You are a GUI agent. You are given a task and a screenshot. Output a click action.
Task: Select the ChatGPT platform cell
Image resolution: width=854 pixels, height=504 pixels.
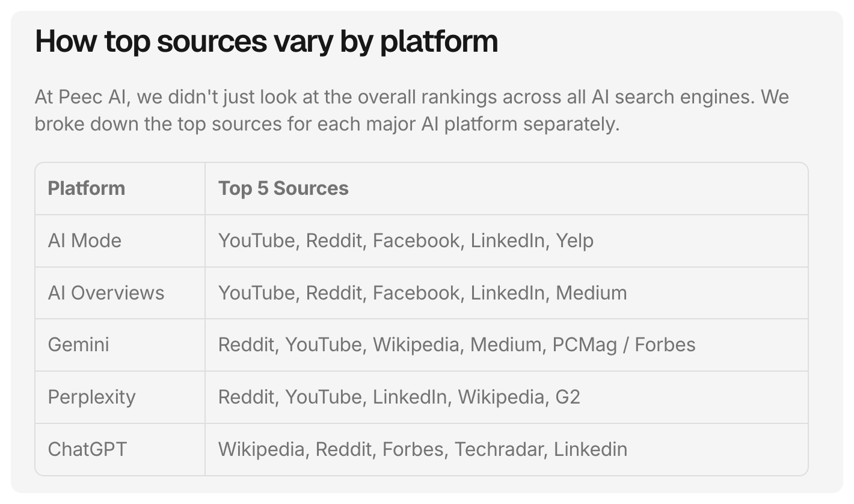[x=87, y=449]
